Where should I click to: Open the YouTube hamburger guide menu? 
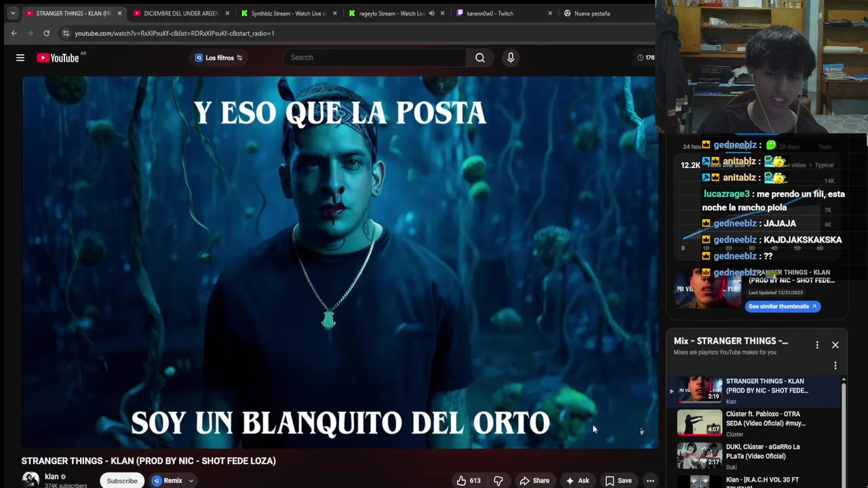pyautogui.click(x=20, y=58)
